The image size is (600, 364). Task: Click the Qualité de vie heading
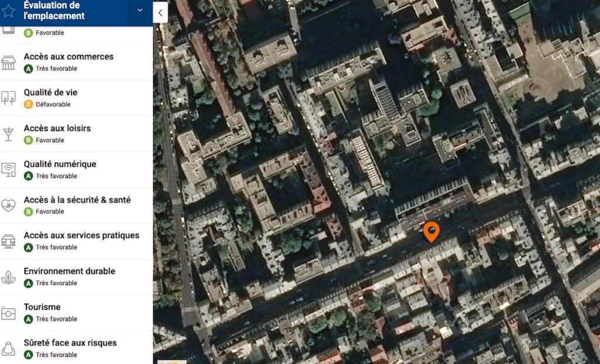pyautogui.click(x=50, y=92)
